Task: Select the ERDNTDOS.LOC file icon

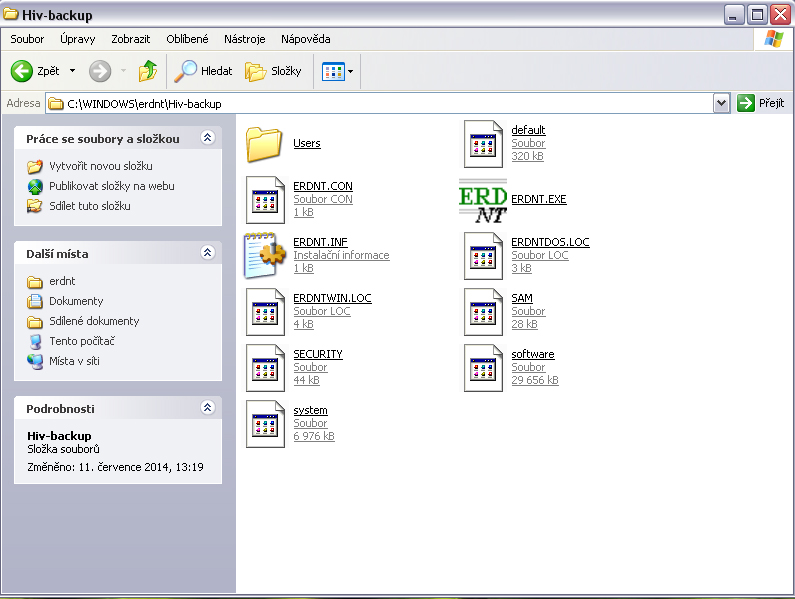Action: (483, 256)
